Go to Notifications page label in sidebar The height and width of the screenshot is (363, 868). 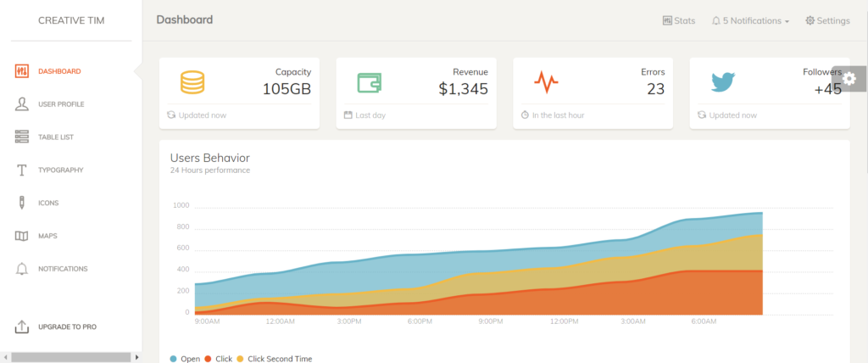63,269
